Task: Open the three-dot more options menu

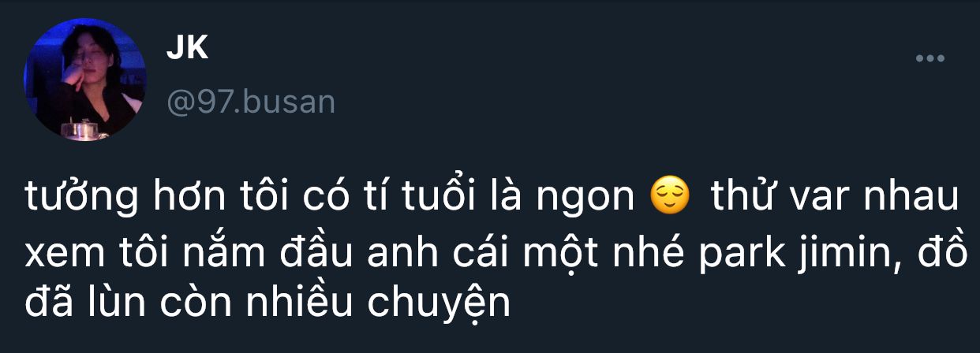Action: (930, 59)
